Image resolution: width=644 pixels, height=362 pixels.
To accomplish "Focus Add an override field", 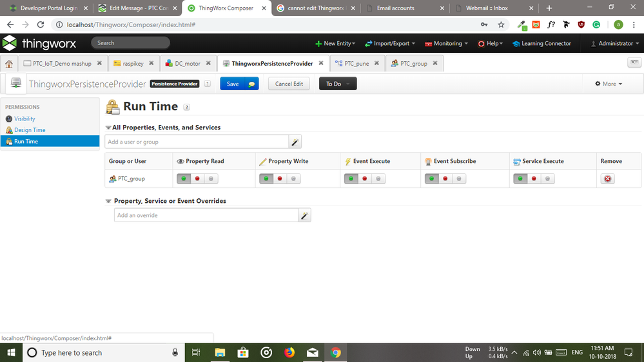I will 206,216.
